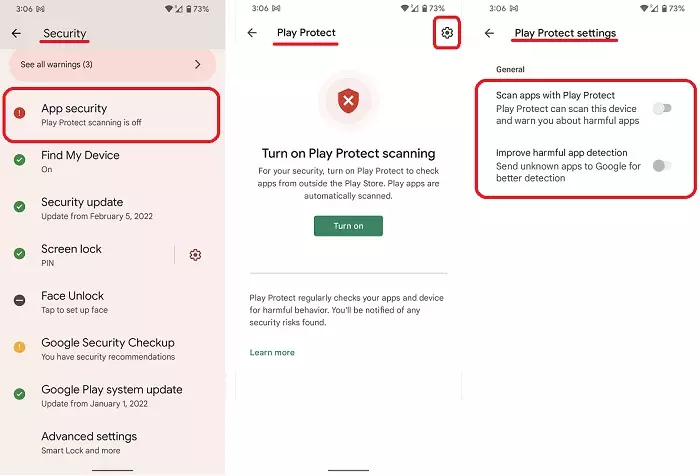Go back from the Play Protect screen

[252, 33]
